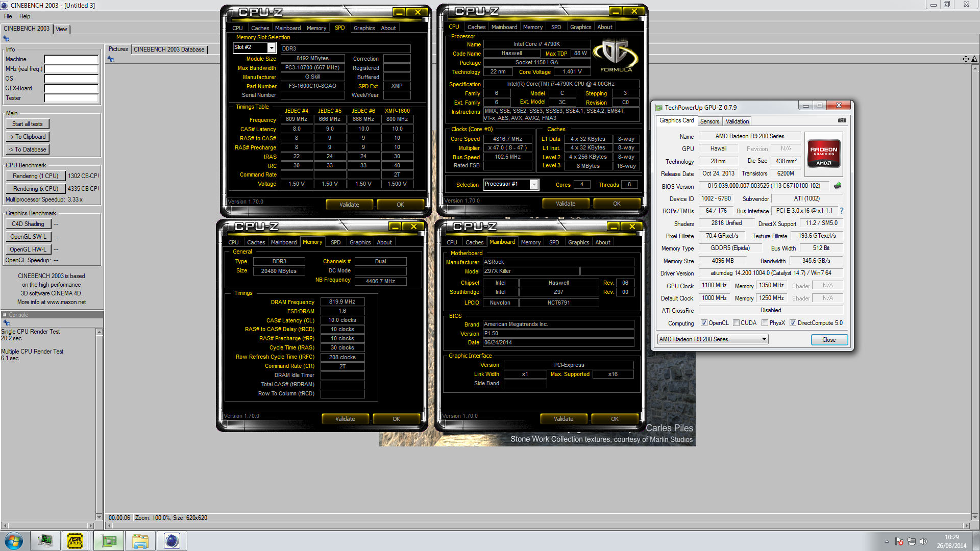Open the system monitor taskbar icon

point(45,541)
